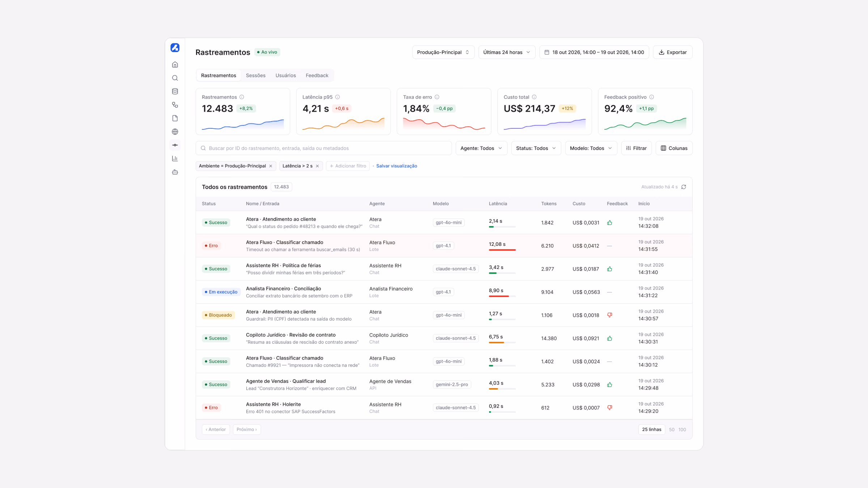Image resolution: width=868 pixels, height=488 pixels.
Task: Focus the trace search field
Action: (x=324, y=148)
